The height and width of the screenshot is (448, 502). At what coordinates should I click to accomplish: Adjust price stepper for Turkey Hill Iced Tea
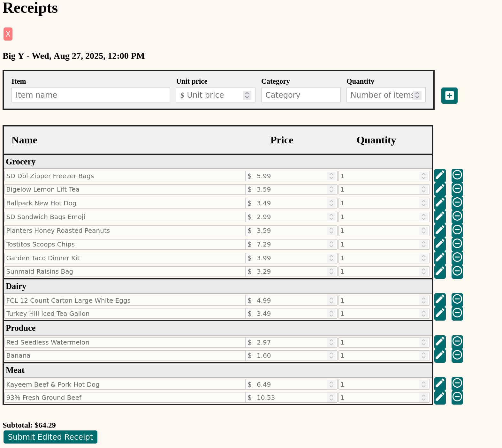coord(331,314)
